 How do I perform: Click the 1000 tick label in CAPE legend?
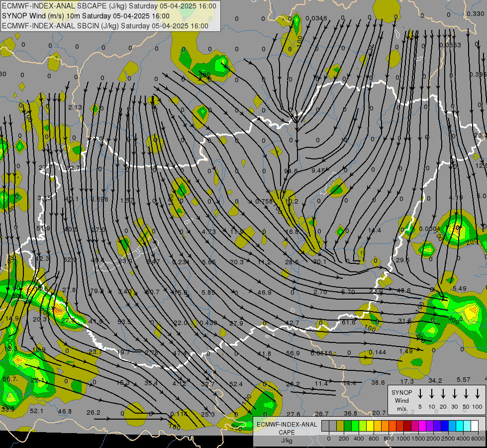coord(403,439)
